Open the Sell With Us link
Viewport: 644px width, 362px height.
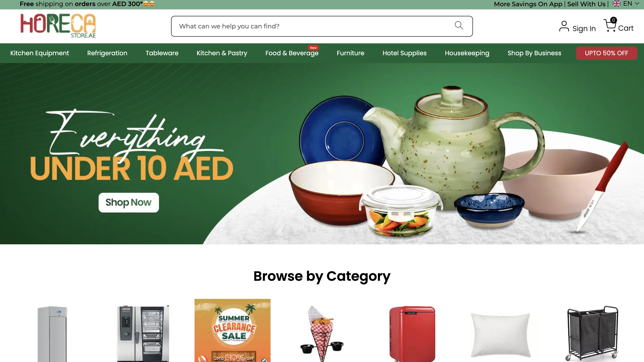tap(586, 4)
